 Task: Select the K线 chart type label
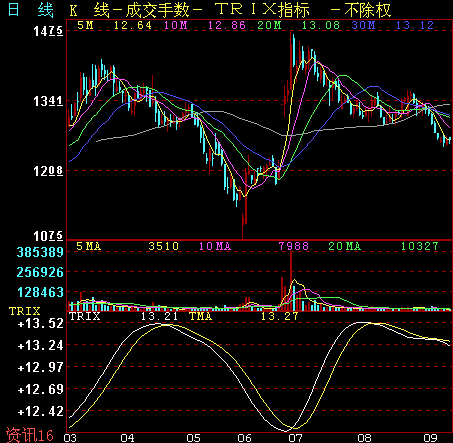tap(89, 10)
